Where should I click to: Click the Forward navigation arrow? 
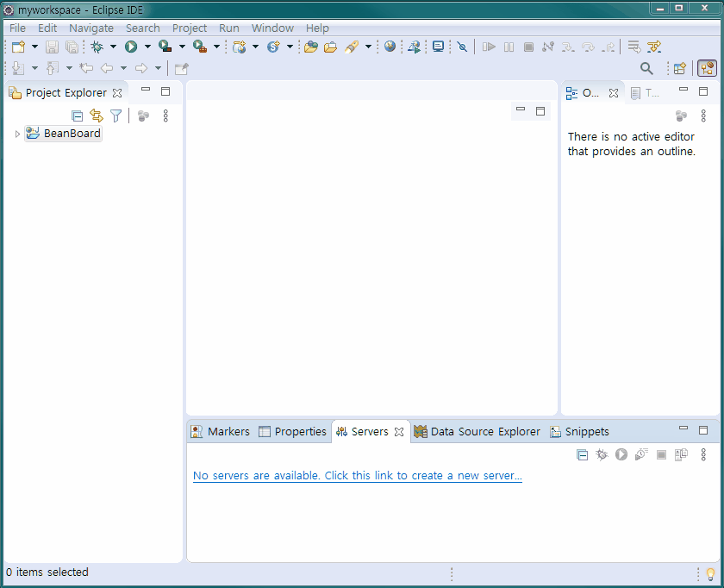coord(141,68)
